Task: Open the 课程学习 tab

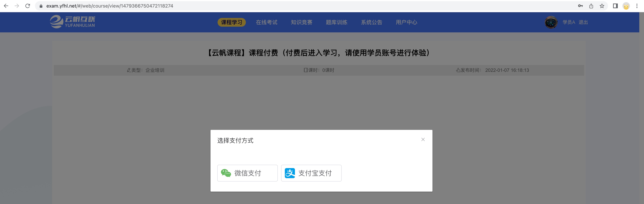Action: [x=232, y=22]
